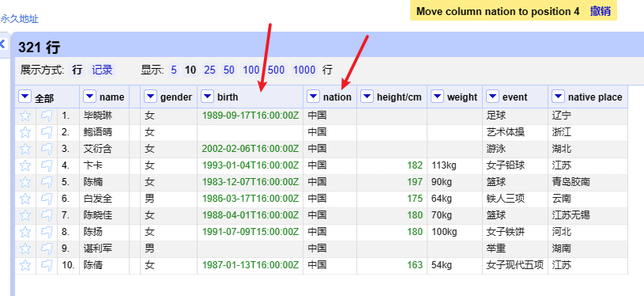Flag row 7 陈晓佳
The height and width of the screenshot is (296, 644).
47,215
